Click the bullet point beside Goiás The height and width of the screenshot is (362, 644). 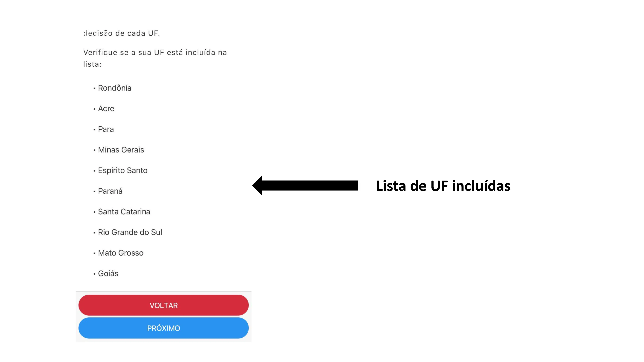coord(94,274)
